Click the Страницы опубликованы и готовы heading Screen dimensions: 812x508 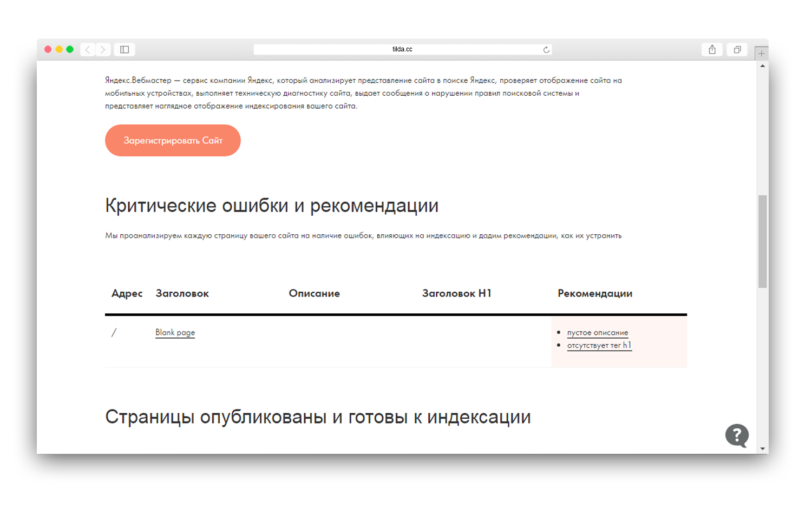point(318,417)
